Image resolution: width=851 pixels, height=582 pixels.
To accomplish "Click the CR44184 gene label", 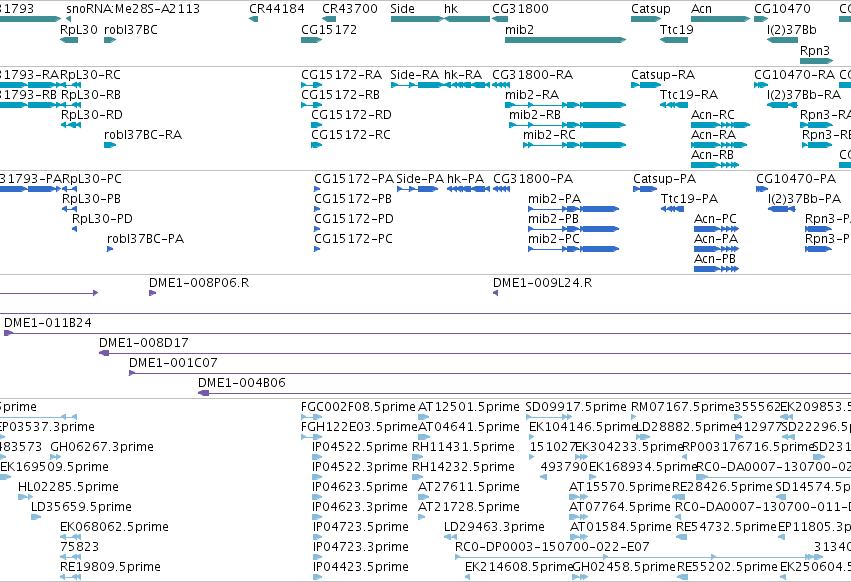I will tap(277, 9).
